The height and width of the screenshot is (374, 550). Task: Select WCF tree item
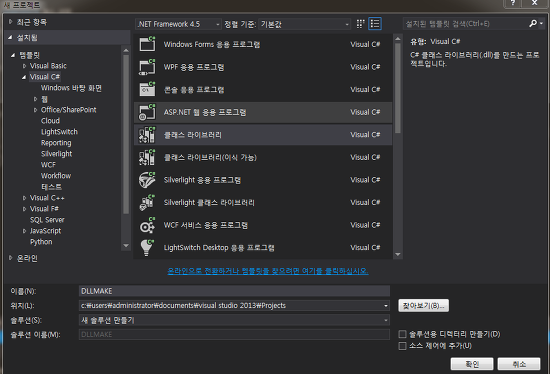48,165
